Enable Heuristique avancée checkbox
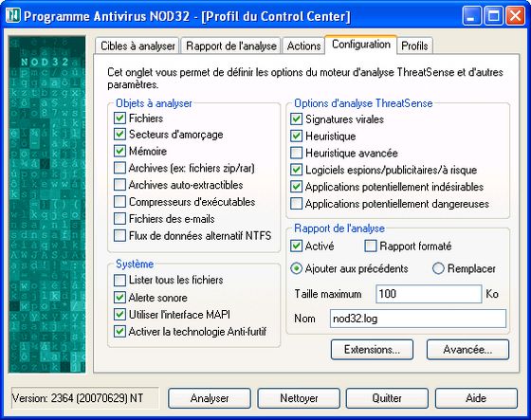 296,153
